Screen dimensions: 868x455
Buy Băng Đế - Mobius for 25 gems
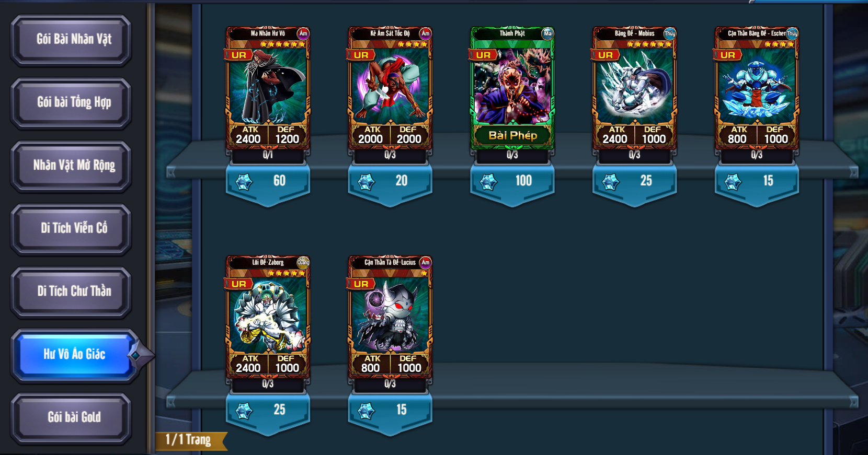tap(634, 185)
